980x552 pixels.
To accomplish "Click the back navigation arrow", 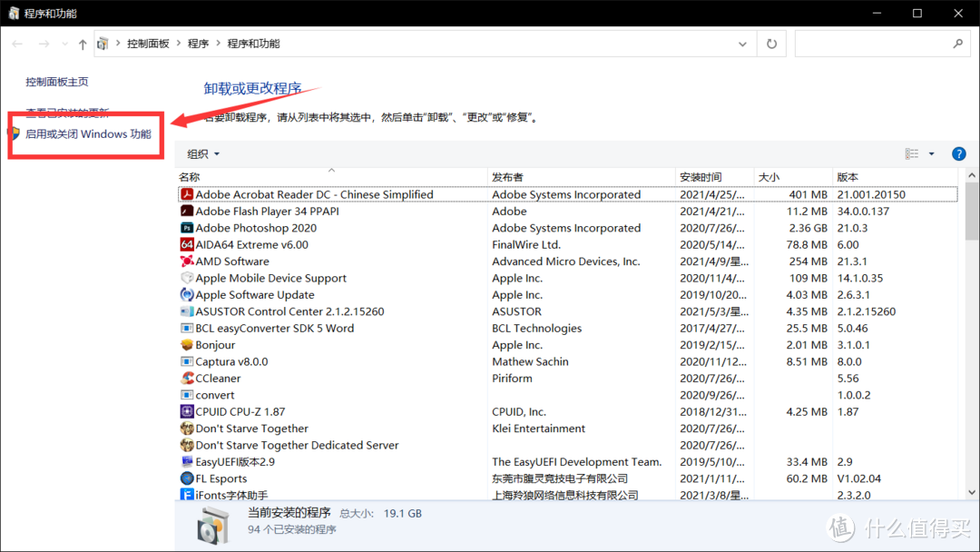I will tap(15, 43).
